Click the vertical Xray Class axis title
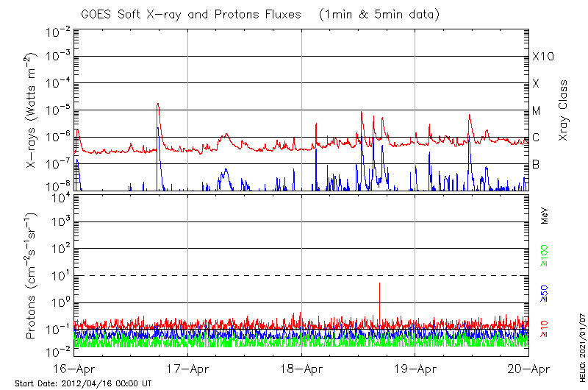 tap(564, 110)
